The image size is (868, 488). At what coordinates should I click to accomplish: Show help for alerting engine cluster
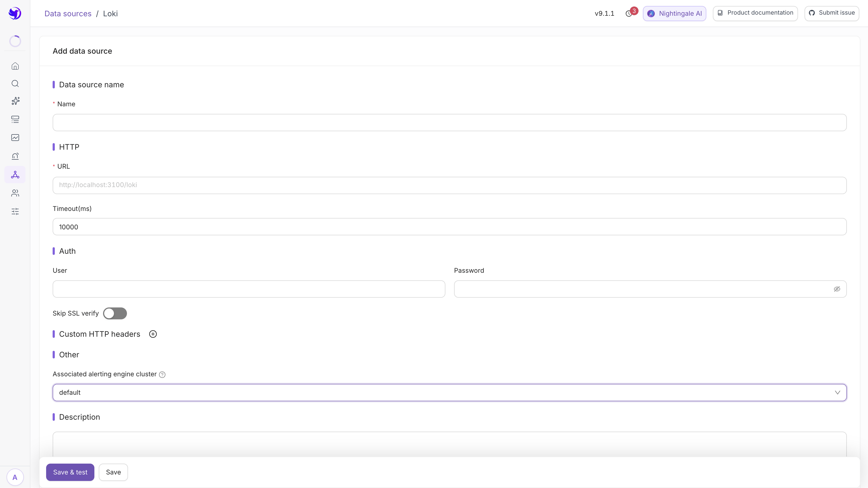click(162, 374)
